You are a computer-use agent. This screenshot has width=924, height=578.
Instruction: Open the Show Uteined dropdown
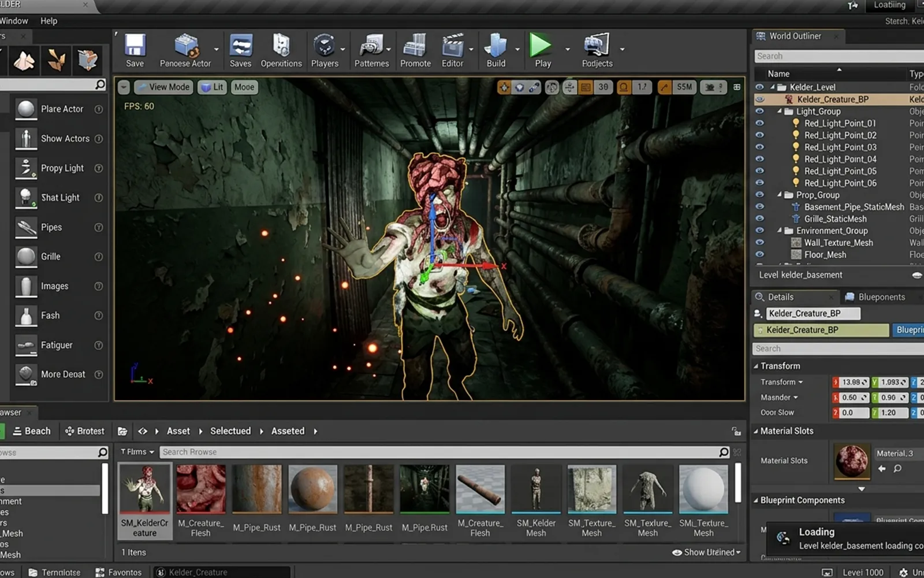706,553
